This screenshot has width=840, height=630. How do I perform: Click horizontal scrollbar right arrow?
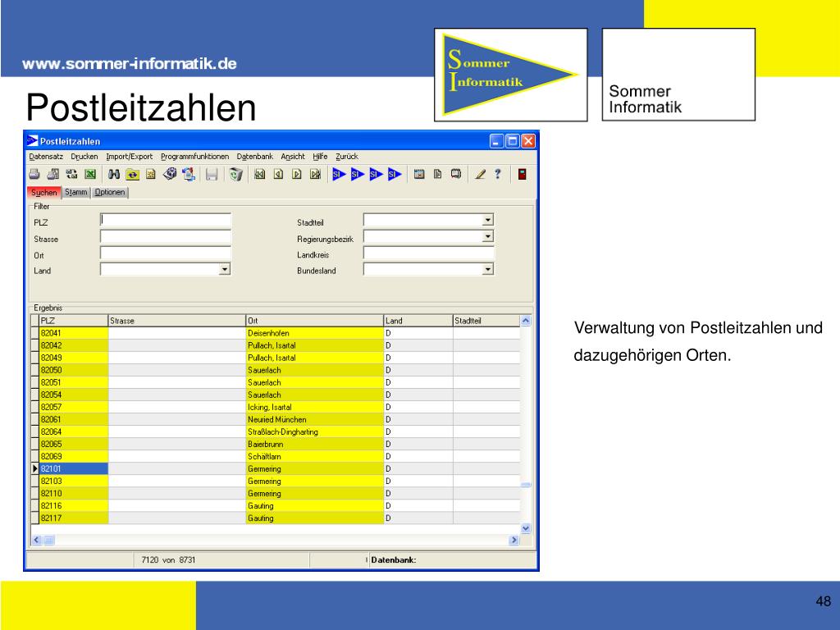point(514,540)
